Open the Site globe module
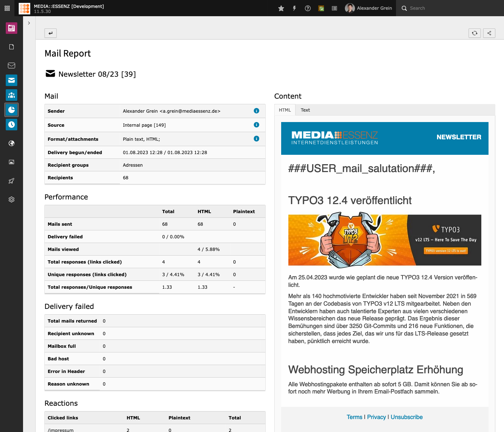Image resolution: width=504 pixels, height=432 pixels. 12,143
